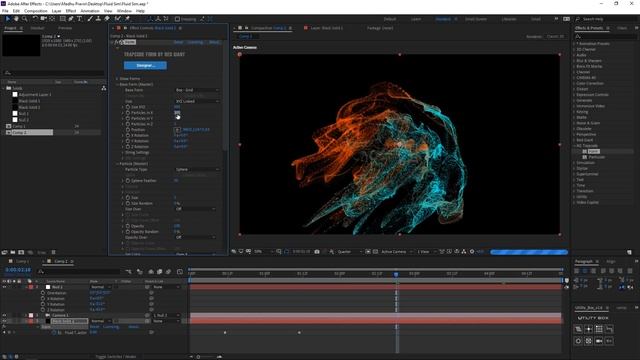This screenshot has width=640, height=360.
Task: Toggle visibility eye of Black Solid layer
Action: pos(4,321)
